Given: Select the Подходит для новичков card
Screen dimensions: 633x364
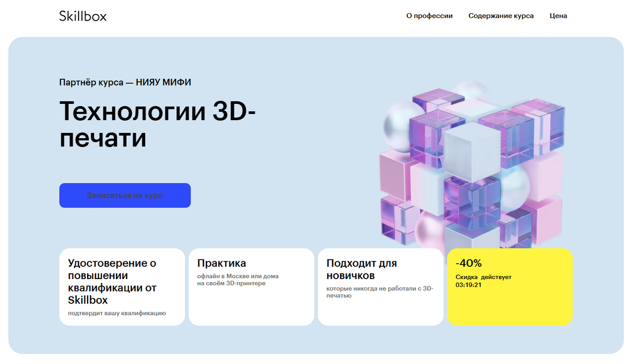Looking at the screenshot, I should click(x=380, y=287).
